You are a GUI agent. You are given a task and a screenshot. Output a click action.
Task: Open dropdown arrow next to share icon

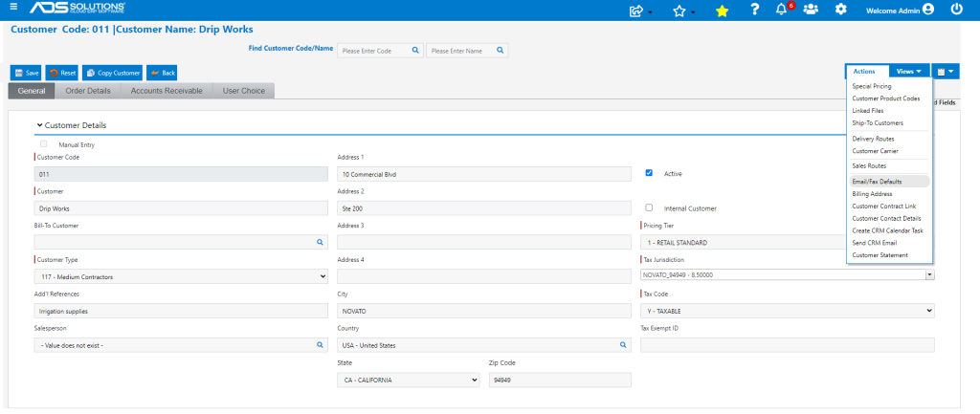pos(651,11)
